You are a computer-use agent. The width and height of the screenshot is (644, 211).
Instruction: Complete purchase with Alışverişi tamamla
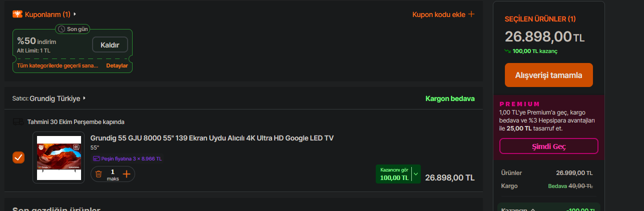tap(549, 75)
